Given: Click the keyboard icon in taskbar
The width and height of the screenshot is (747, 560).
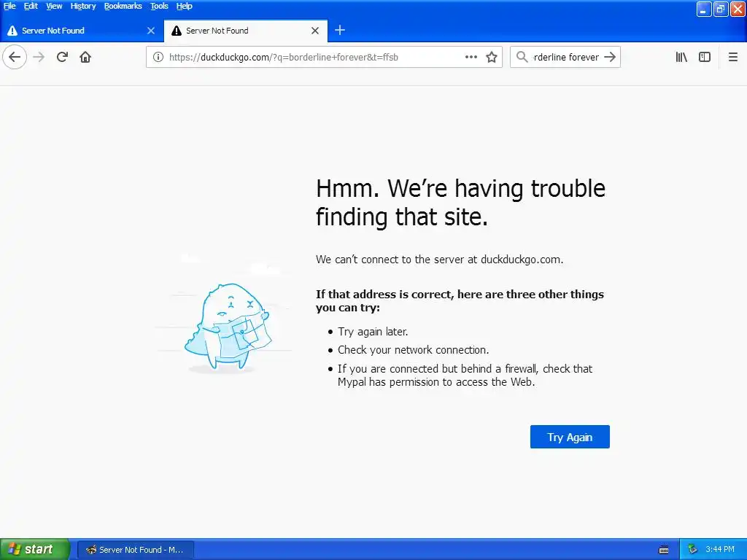Looking at the screenshot, I should point(664,550).
